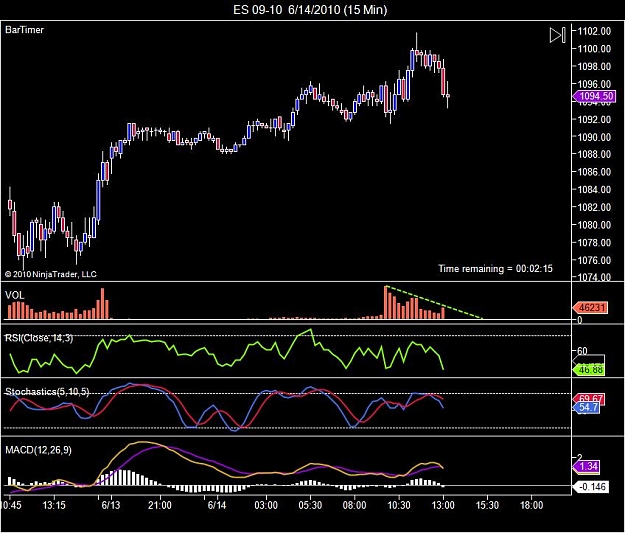625x533 pixels.
Task: Click the 1090.00 price axis label
Action: tap(594, 137)
